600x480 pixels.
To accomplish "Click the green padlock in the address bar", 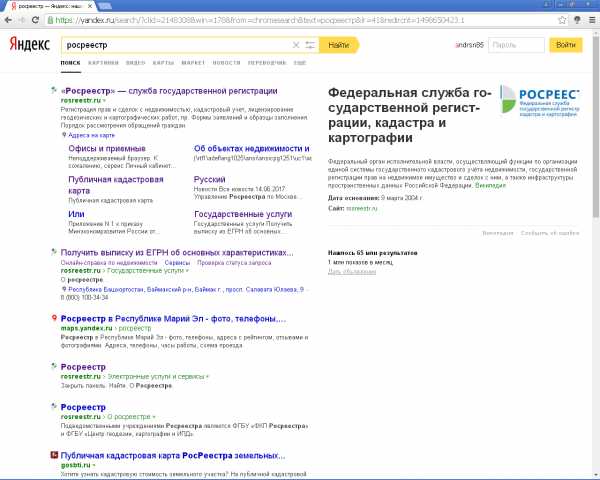I will point(50,20).
